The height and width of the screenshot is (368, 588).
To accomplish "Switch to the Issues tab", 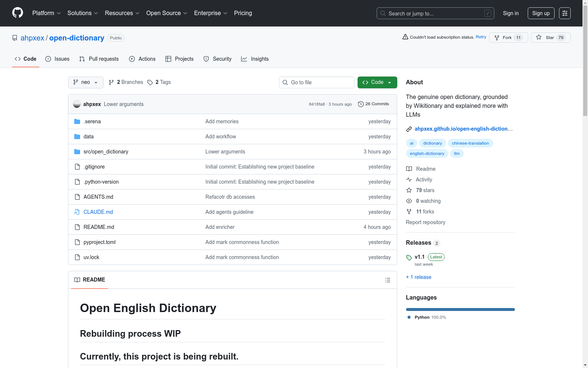I will click(x=57, y=59).
